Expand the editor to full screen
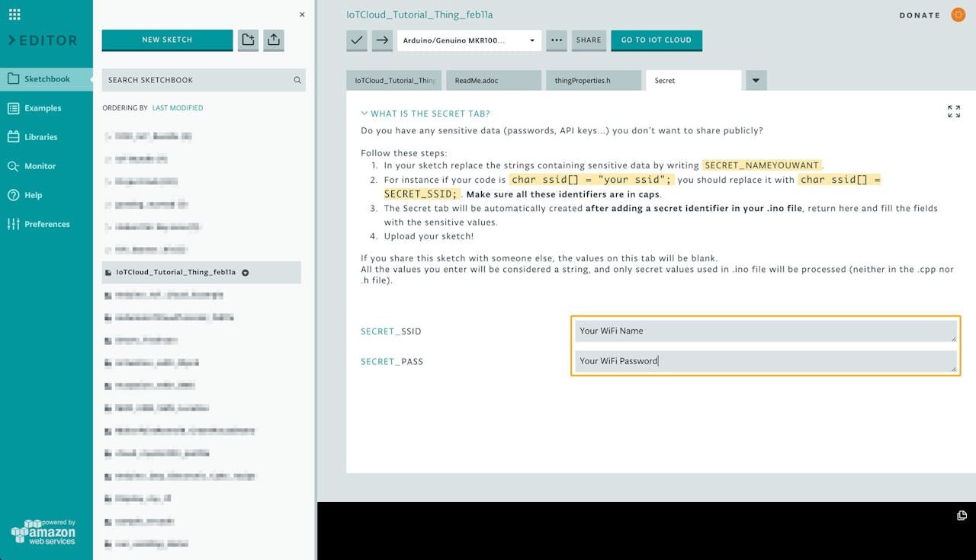 (954, 111)
